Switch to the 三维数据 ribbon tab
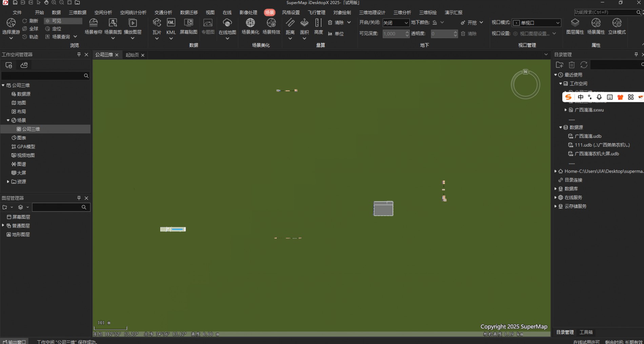 [x=78, y=13]
